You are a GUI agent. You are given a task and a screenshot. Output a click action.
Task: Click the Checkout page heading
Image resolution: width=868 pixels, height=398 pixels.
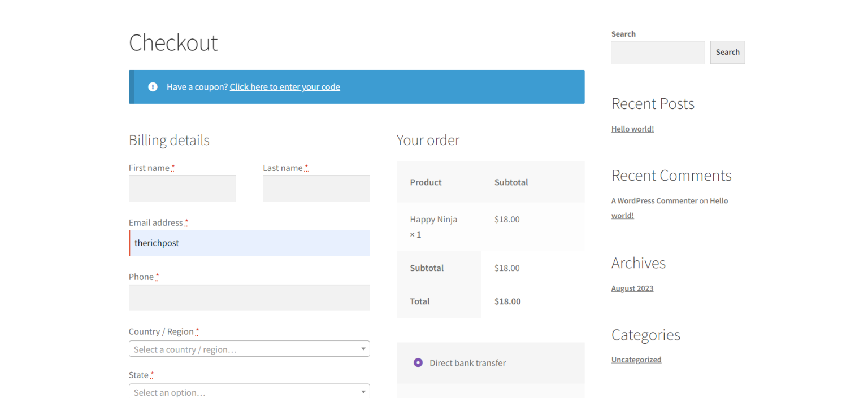(x=173, y=43)
